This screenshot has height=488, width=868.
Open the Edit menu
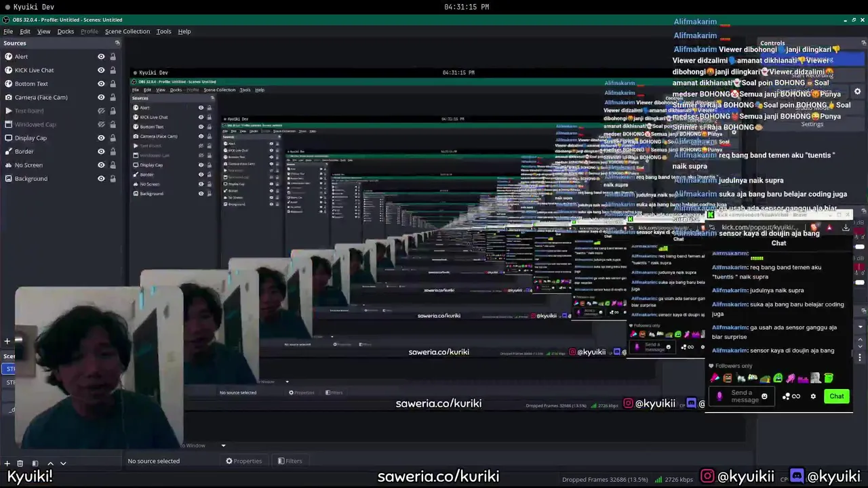(x=25, y=31)
